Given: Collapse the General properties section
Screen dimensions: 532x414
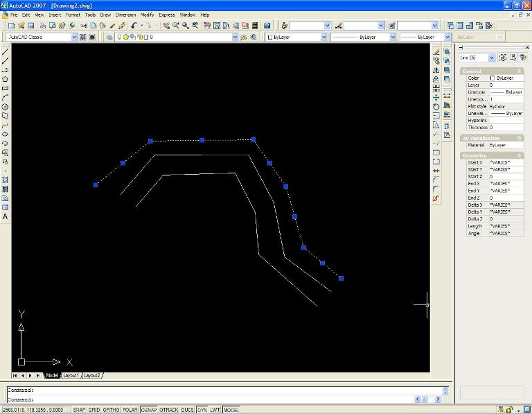Looking at the screenshot, I should (519, 71).
